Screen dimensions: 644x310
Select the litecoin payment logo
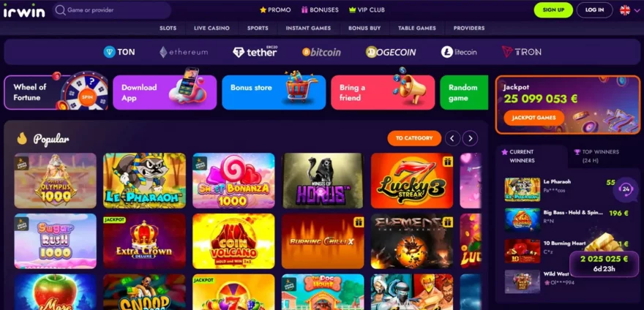click(x=459, y=52)
